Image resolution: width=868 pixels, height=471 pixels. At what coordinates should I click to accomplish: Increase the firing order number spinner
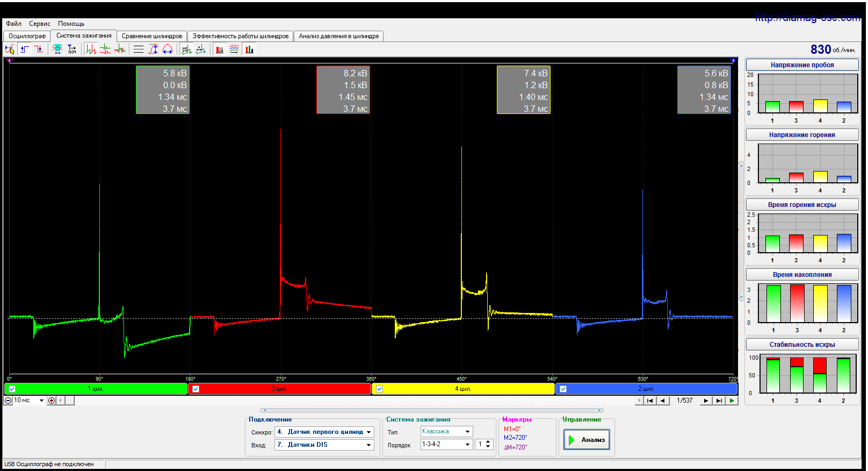point(488,442)
